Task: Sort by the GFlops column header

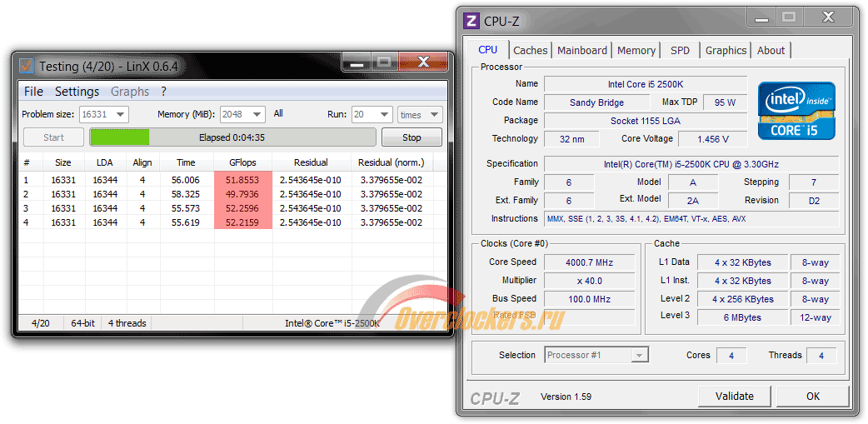Action: point(242,162)
